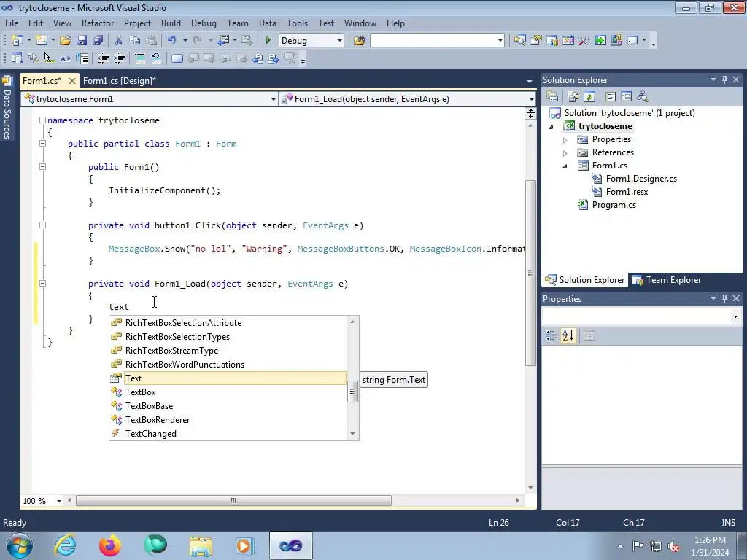Click the Decrease Line Indent icon
This screenshot has height=560, width=747.
104,58
